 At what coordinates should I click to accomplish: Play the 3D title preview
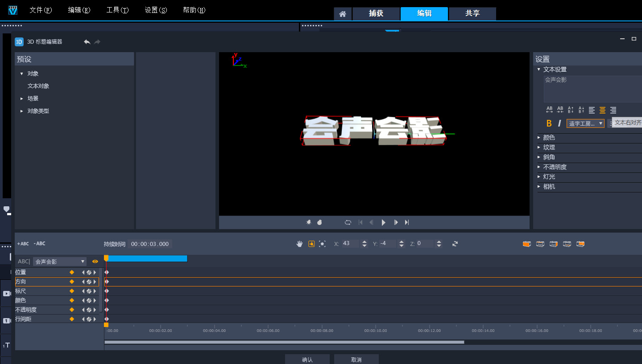coord(383,222)
